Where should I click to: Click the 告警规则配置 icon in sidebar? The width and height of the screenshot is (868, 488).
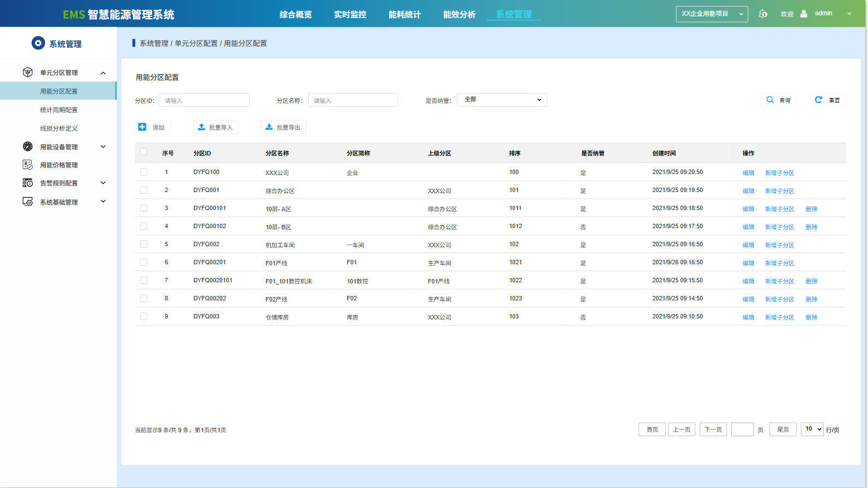tap(27, 183)
